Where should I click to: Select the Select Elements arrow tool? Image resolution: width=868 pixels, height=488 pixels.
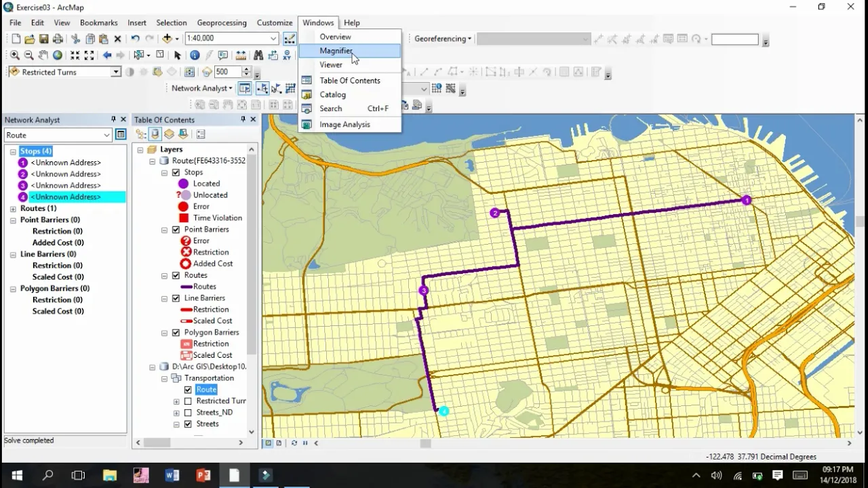178,56
